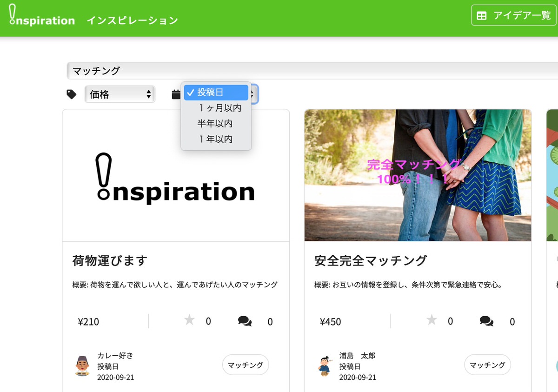
Task: Click the comments icon on 安全完全マッチング card
Action: pos(487,321)
